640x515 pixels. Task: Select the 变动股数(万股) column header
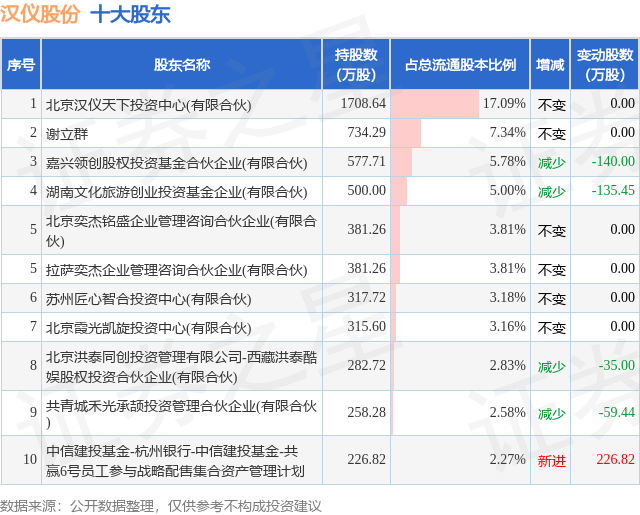tap(605, 64)
